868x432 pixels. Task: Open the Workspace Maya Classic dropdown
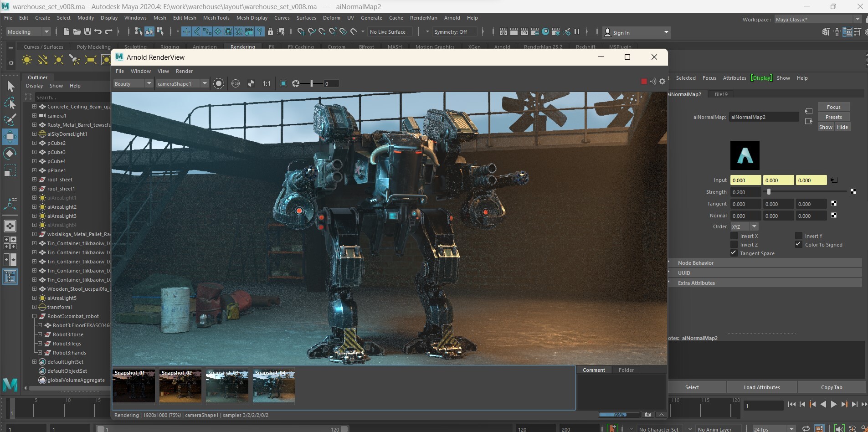click(x=818, y=19)
